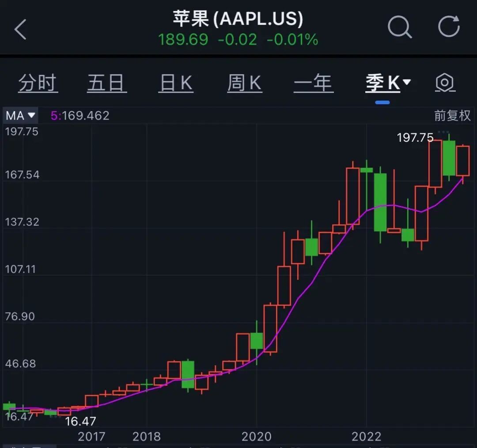Tap the 167.54 y-axis price label
The height and width of the screenshot is (448, 477).
22,175
